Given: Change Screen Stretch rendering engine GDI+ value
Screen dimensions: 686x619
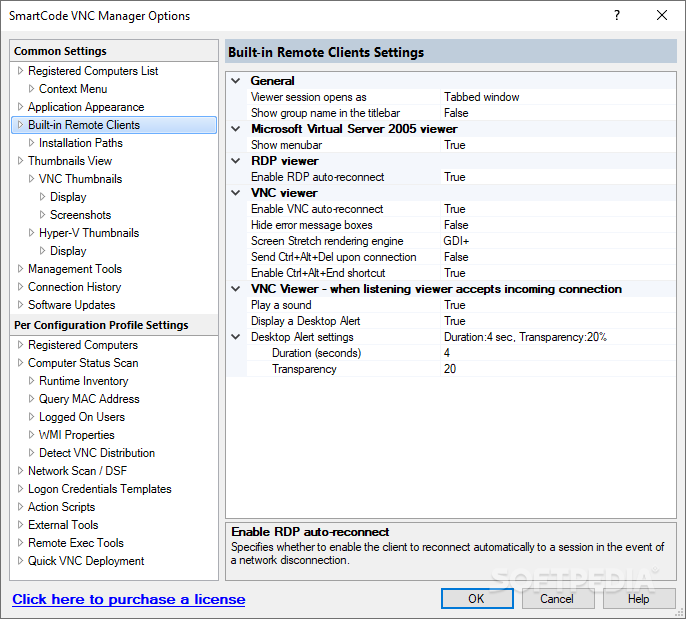Looking at the screenshot, I should click(558, 241).
